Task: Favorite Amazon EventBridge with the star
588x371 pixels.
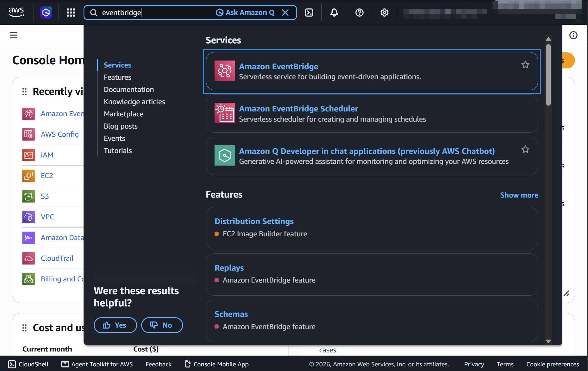Action: (x=525, y=65)
